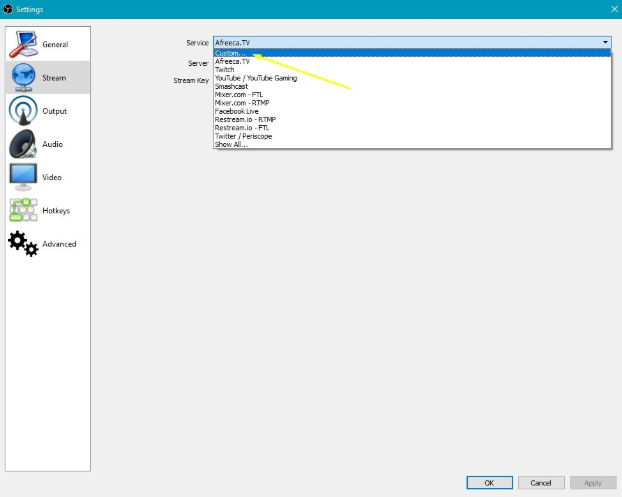622x497 pixels.
Task: Confirm settings with OK button
Action: point(489,483)
